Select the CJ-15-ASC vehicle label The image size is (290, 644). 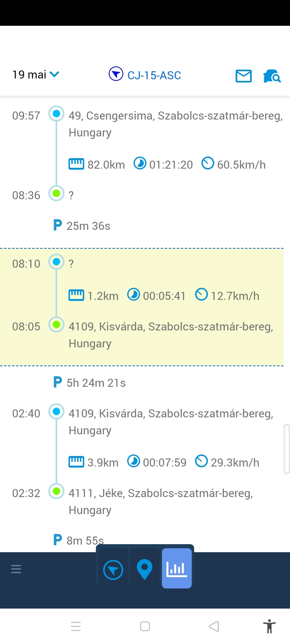(154, 75)
